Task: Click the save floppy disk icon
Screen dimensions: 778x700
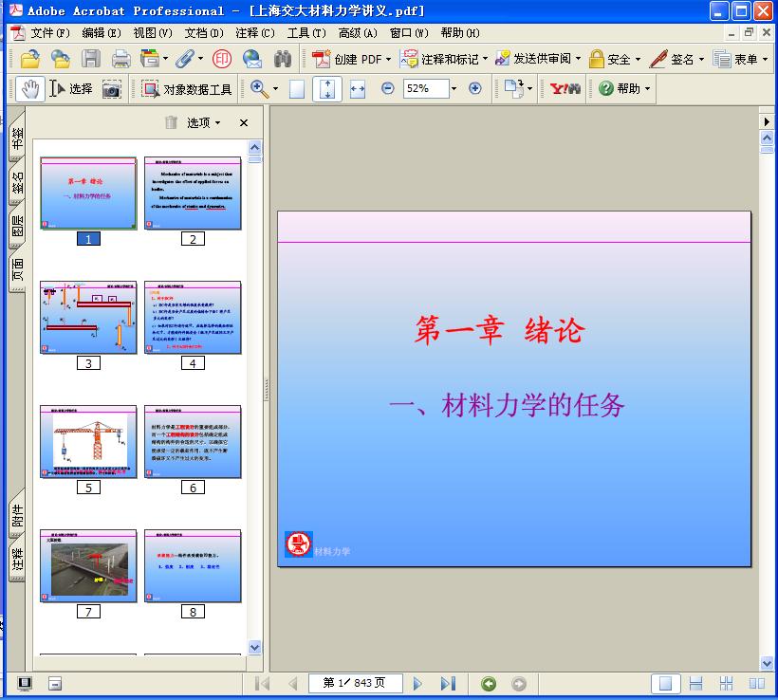Action: point(91,59)
